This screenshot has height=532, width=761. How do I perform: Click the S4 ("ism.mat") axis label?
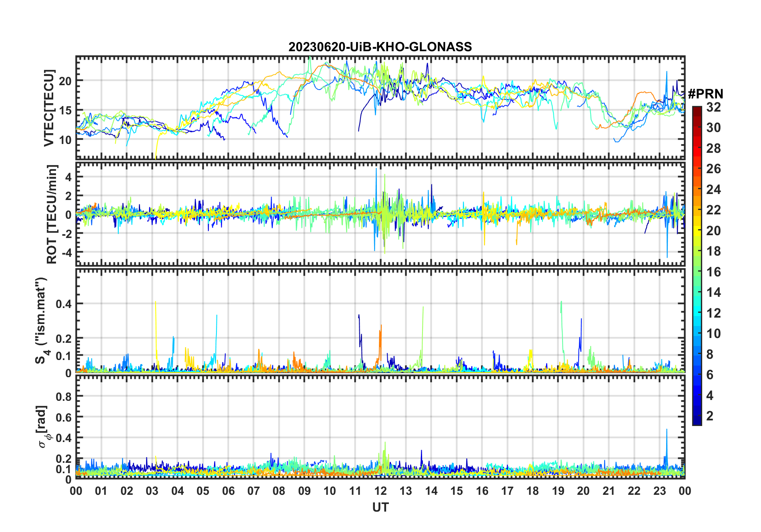42,320
